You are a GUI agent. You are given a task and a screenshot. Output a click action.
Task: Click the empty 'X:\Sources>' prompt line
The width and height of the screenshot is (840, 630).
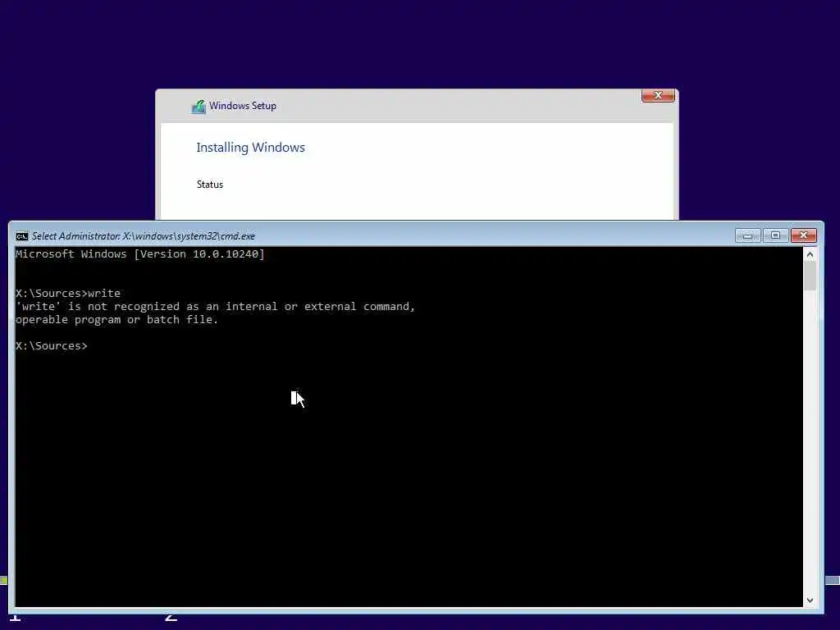point(52,346)
